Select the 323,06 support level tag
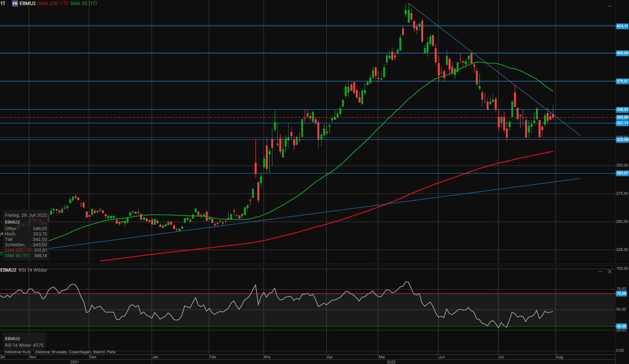 click(622, 140)
